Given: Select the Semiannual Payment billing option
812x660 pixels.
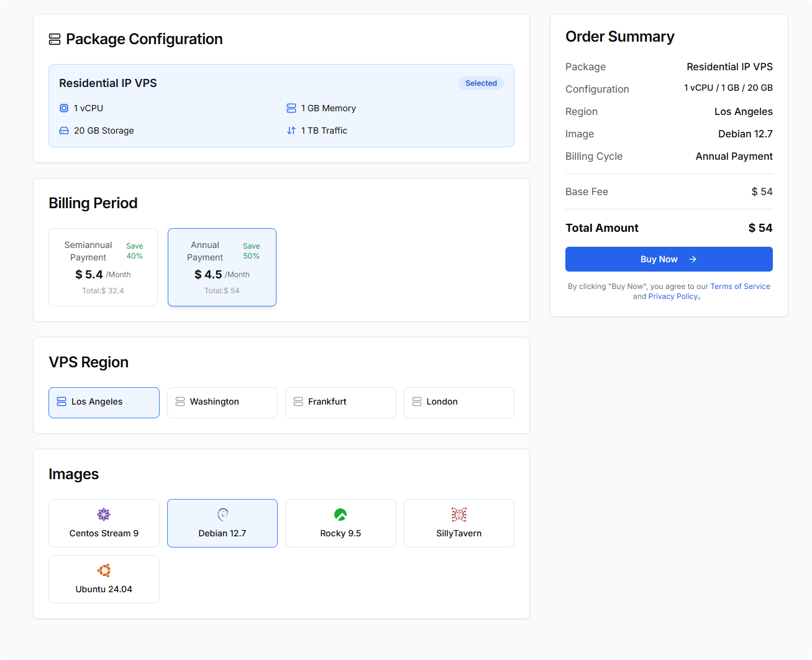Looking at the screenshot, I should tap(103, 267).
